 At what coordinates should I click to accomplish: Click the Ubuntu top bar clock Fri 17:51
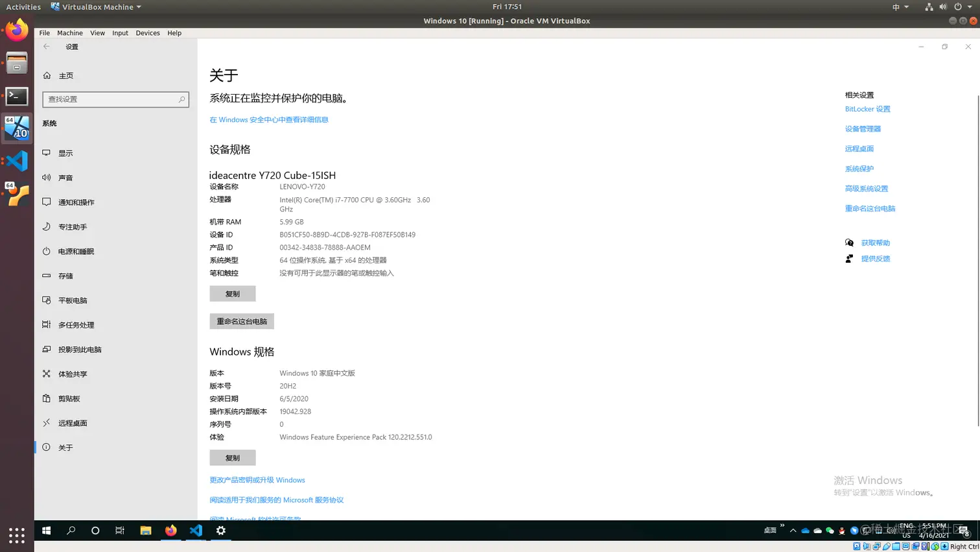click(507, 7)
